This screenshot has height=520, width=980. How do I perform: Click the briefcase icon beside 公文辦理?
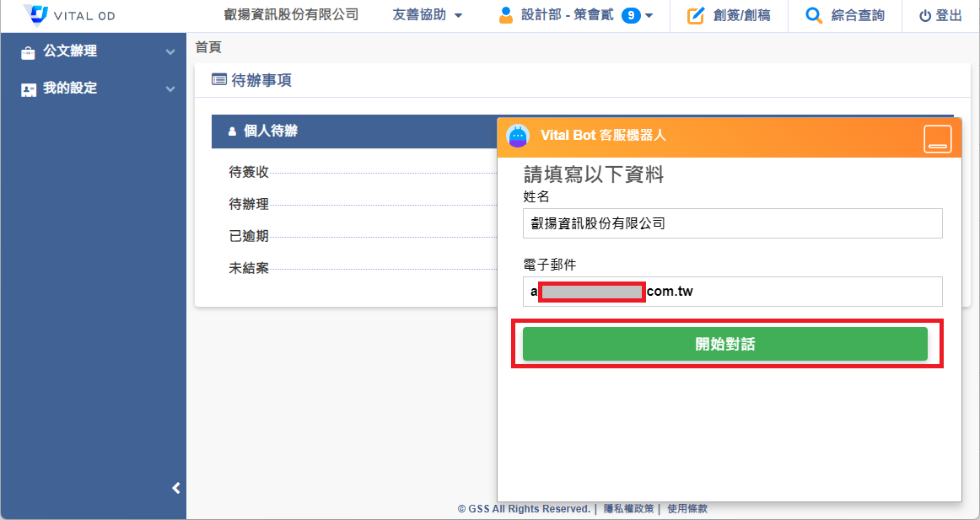click(29, 52)
